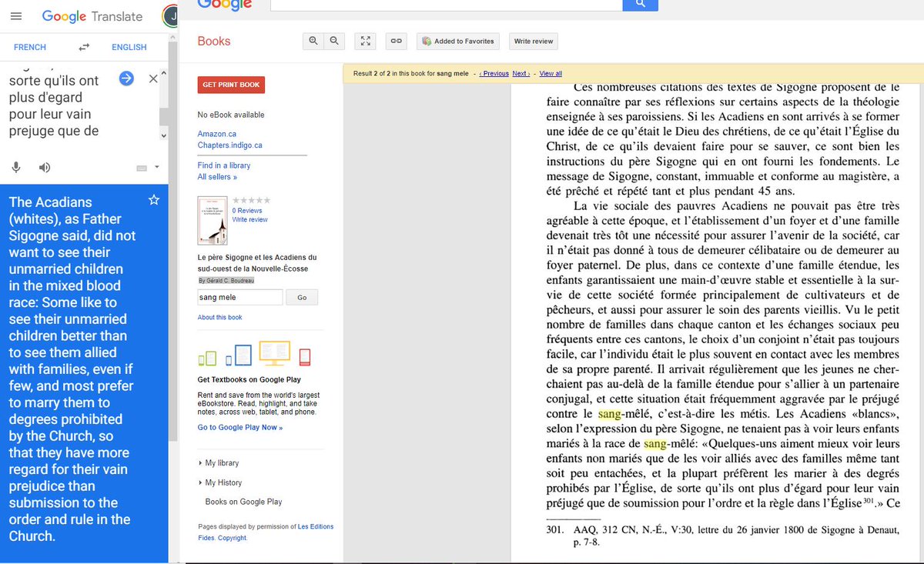The height and width of the screenshot is (564, 924).
Task: Click the Google Books search field
Action: click(446, 5)
